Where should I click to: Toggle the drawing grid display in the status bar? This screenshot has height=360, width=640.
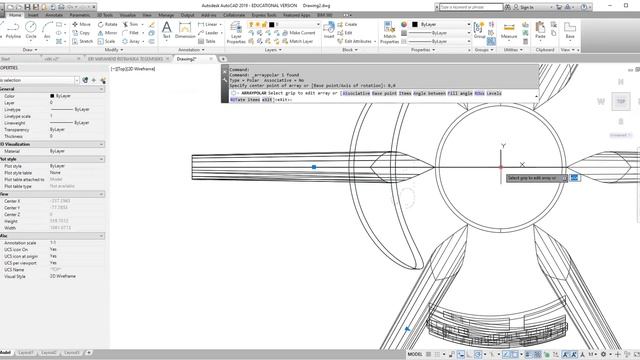pyautogui.click(x=429, y=354)
